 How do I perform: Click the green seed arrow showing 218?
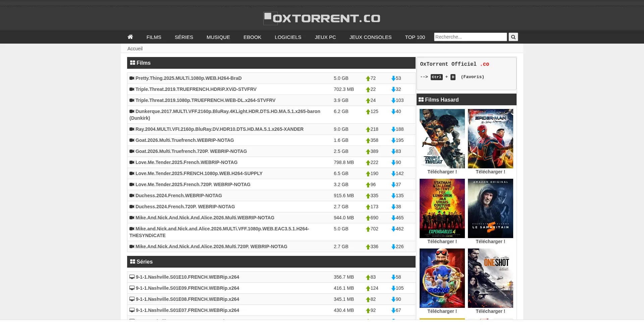pyautogui.click(x=368, y=129)
